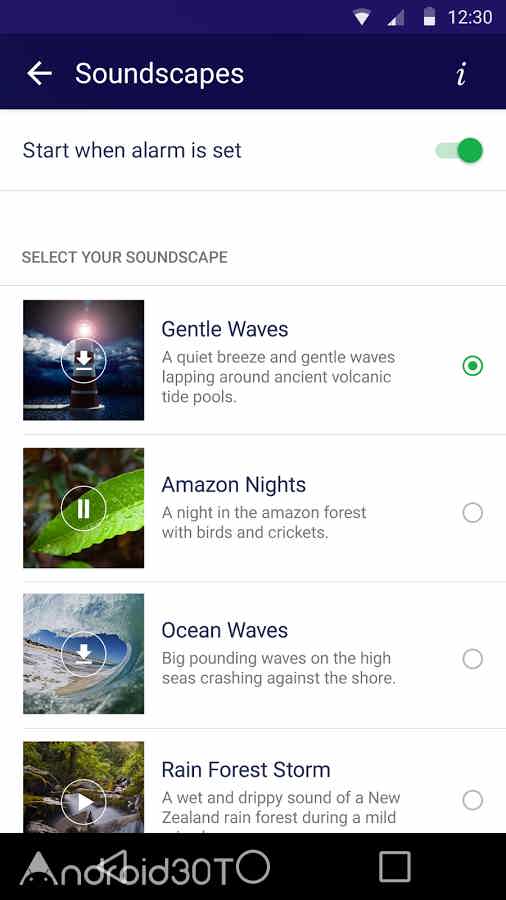506x900 pixels.
Task: Click the Amazon Nights title text
Action: [x=233, y=485]
